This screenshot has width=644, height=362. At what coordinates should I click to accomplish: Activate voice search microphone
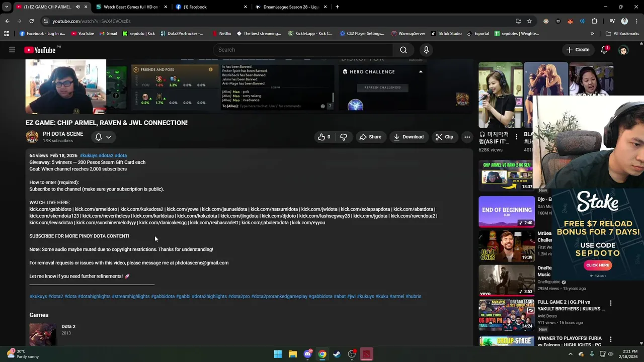[x=426, y=50]
